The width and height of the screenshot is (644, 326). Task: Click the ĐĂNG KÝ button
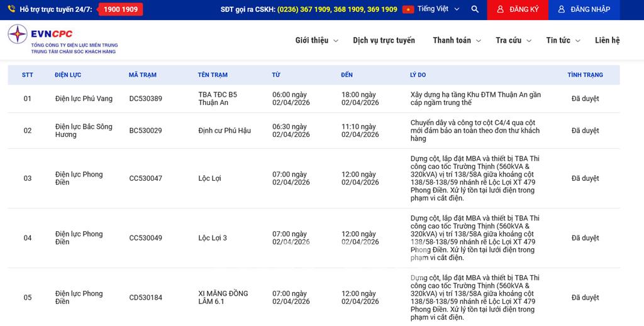[x=518, y=9]
